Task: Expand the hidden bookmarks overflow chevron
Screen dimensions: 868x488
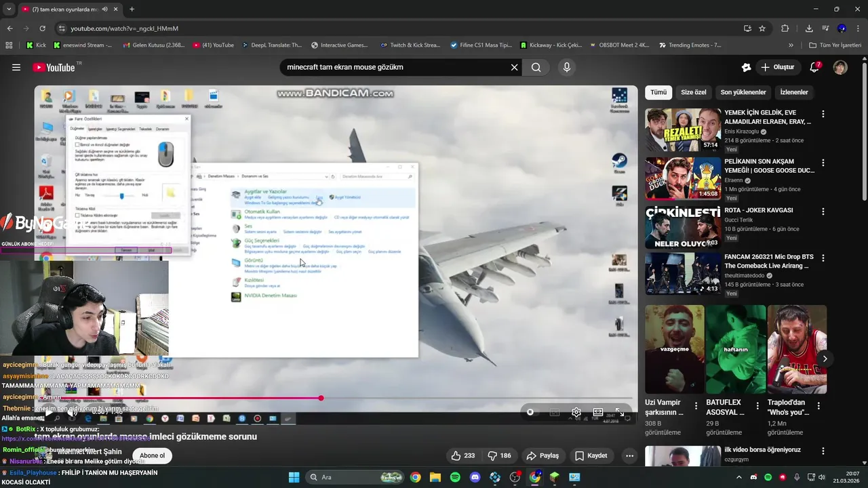Action: [791, 45]
